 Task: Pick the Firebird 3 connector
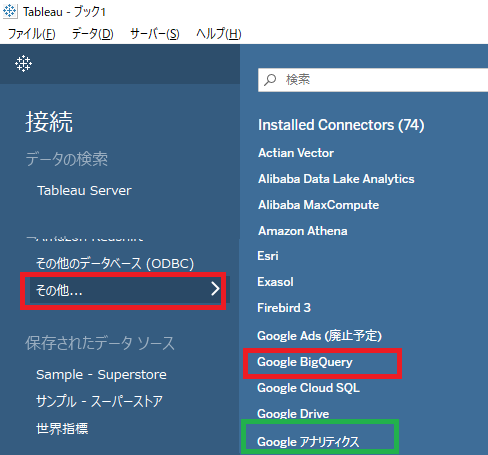tap(284, 307)
